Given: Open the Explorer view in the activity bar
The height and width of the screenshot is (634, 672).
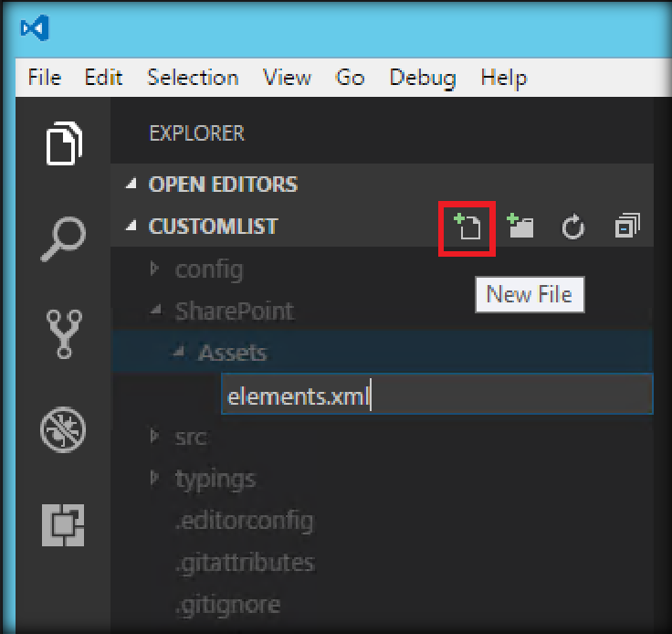Looking at the screenshot, I should click(x=64, y=143).
